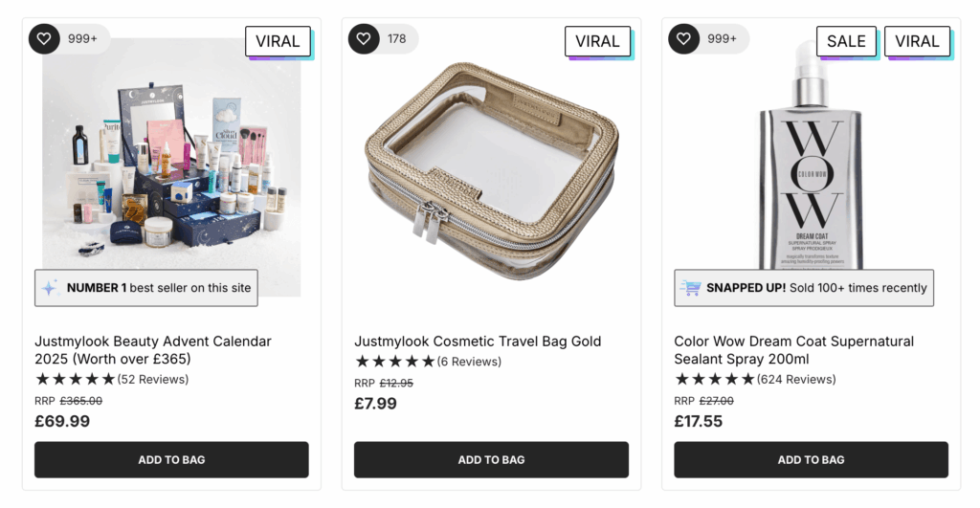The height and width of the screenshot is (508, 980).
Task: Click the star rating of Travel Bag Gold
Action: click(x=394, y=362)
